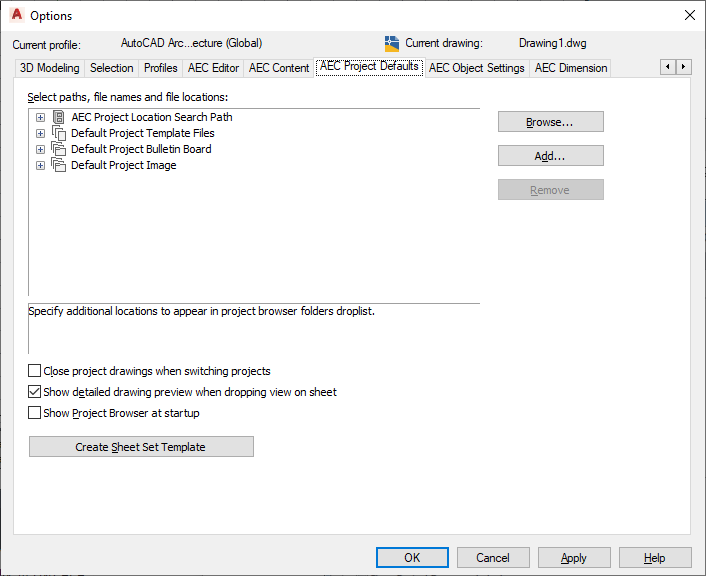The height and width of the screenshot is (576, 706).
Task: Click the current drawing file icon
Action: tap(392, 44)
